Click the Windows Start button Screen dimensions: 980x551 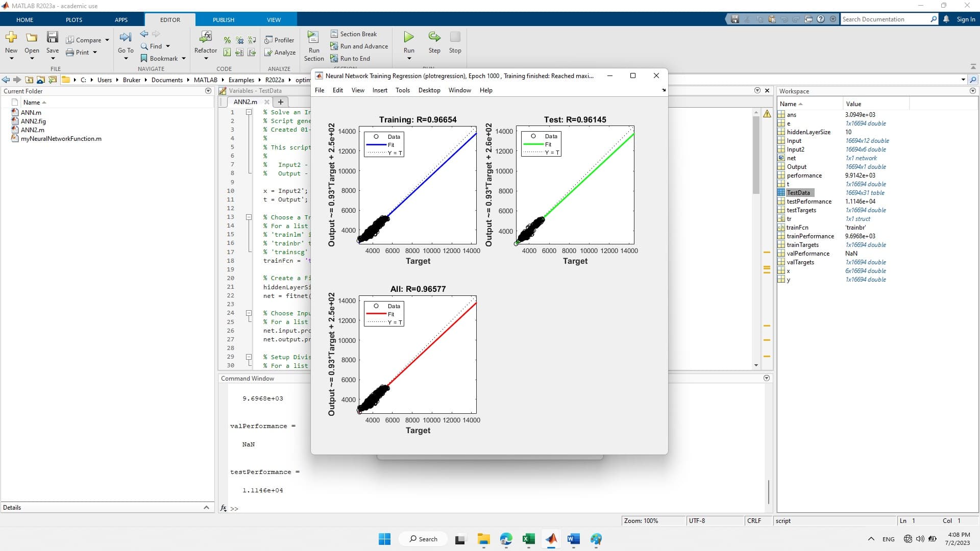click(384, 539)
